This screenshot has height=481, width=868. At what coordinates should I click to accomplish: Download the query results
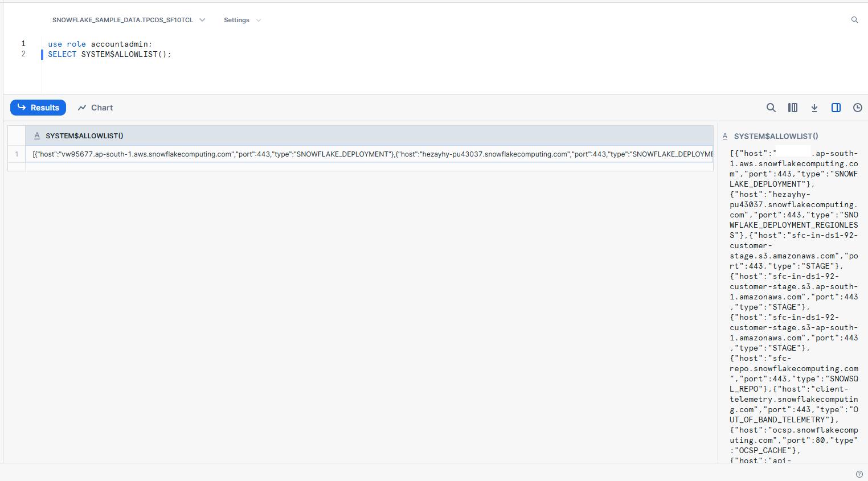click(814, 108)
